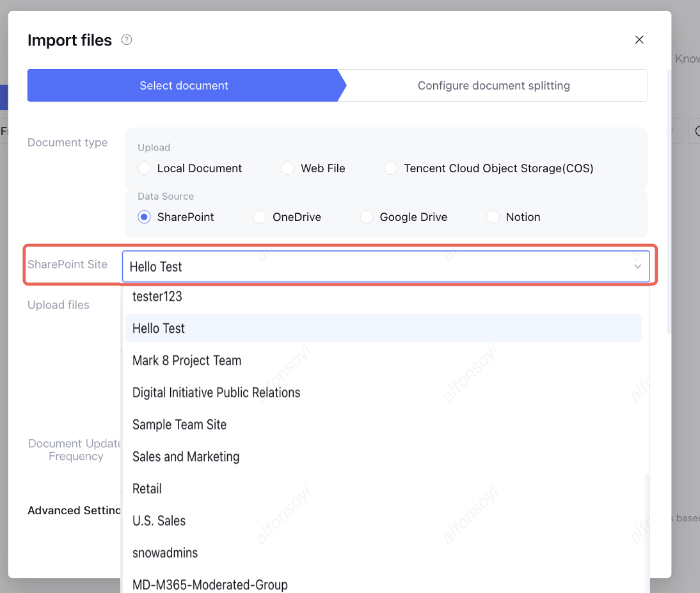Choose Tencent Cloud Object Storage(COS) option
The image size is (700, 593).
tap(391, 168)
